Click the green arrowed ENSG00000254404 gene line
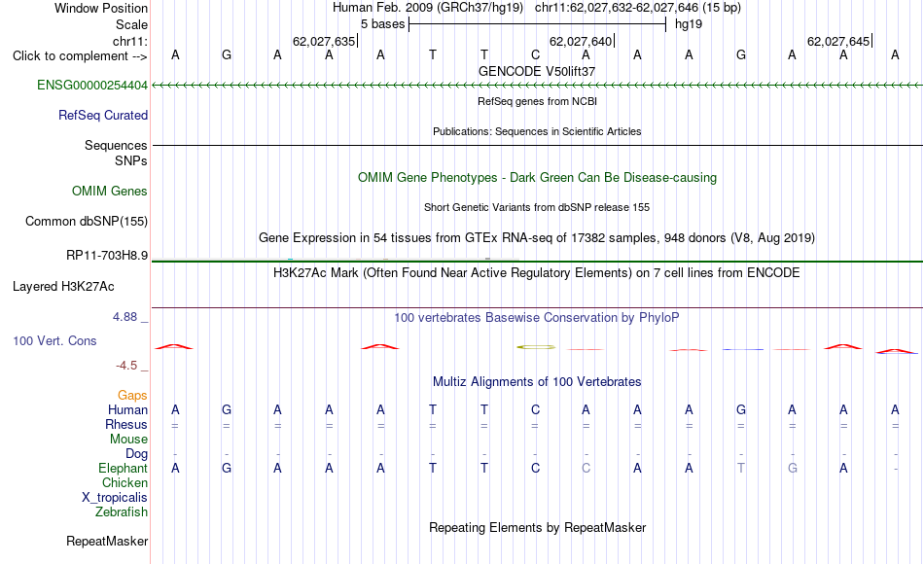The image size is (924, 564). click(x=537, y=86)
